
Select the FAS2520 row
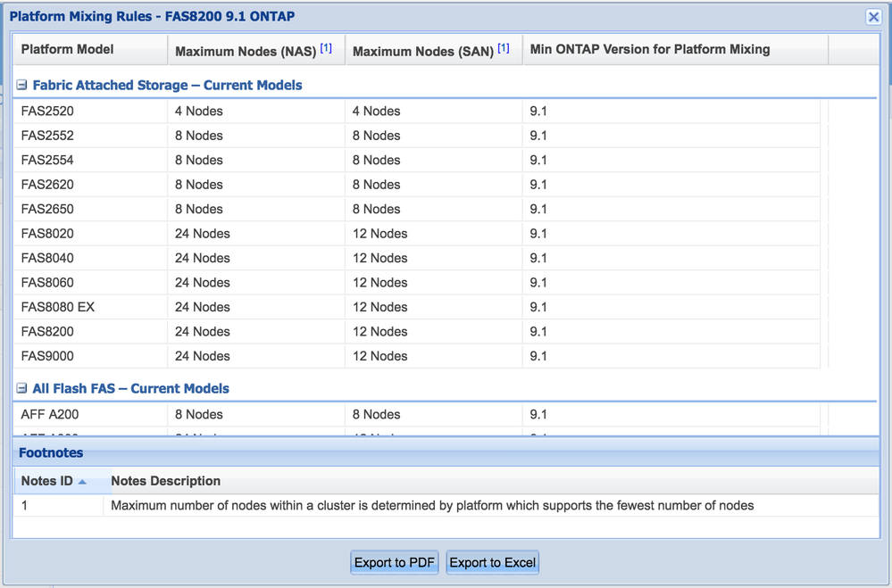416,111
